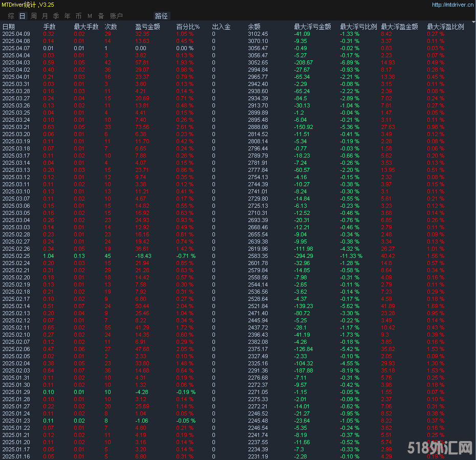Switch to the 综 summary tab

[11, 16]
